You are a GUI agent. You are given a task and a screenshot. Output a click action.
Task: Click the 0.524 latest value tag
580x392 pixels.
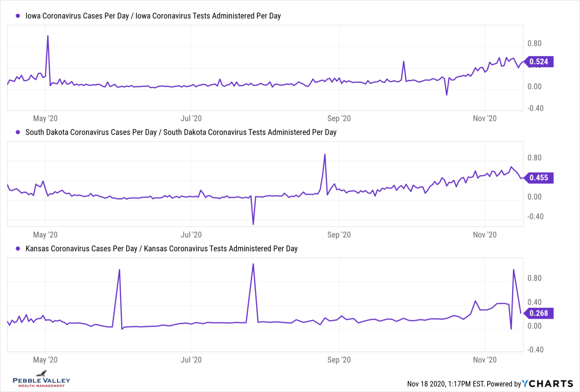539,62
